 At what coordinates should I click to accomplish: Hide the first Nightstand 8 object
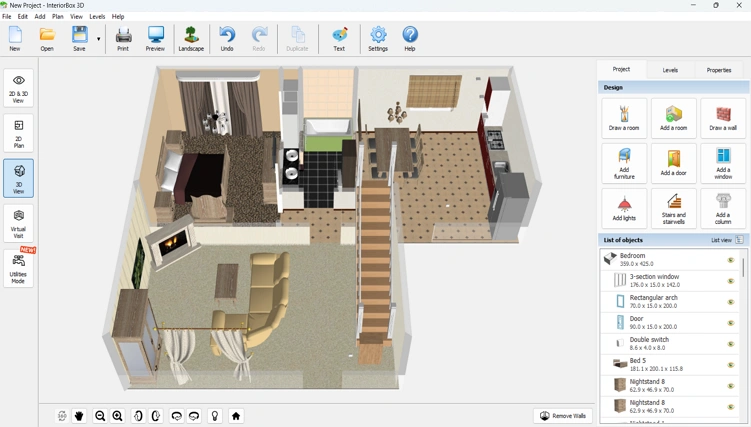pyautogui.click(x=731, y=386)
